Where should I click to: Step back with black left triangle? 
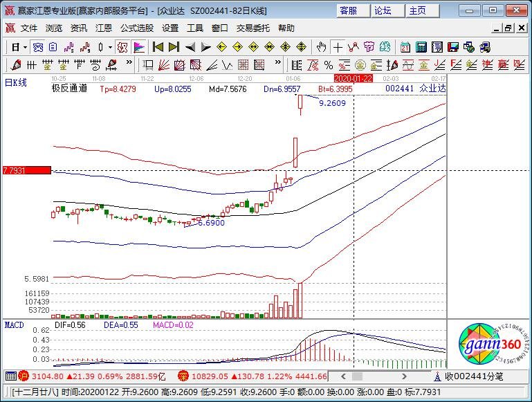click(190, 47)
